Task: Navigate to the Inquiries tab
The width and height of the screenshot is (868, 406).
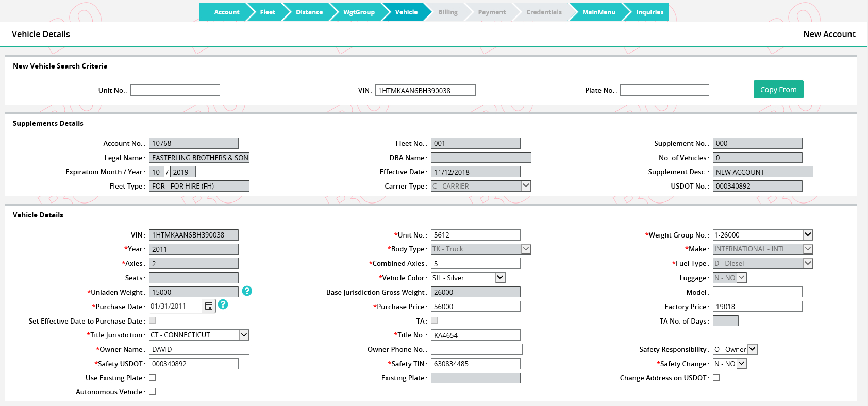Action: coord(649,12)
